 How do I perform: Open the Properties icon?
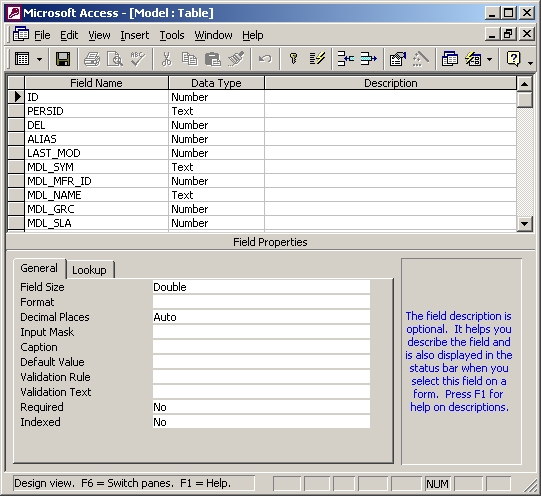click(x=397, y=59)
